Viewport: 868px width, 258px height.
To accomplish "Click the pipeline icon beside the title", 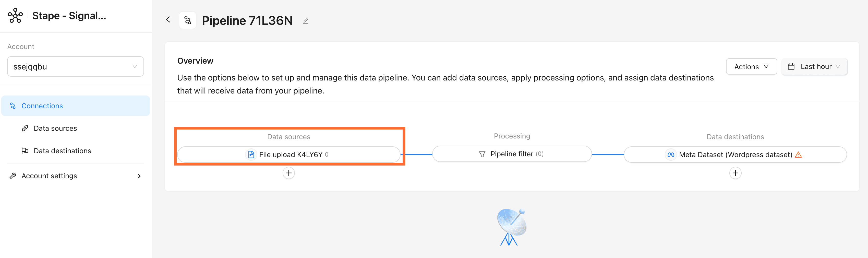I will click(188, 21).
